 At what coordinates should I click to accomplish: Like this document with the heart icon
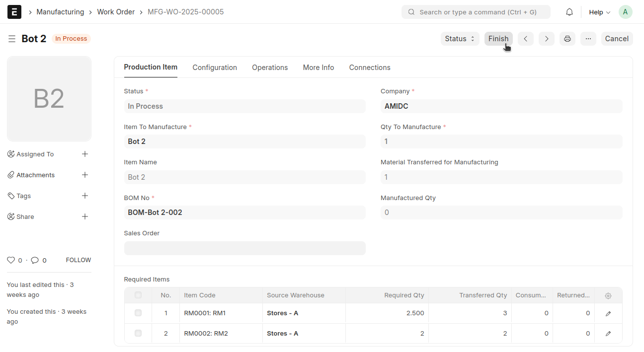tap(11, 260)
